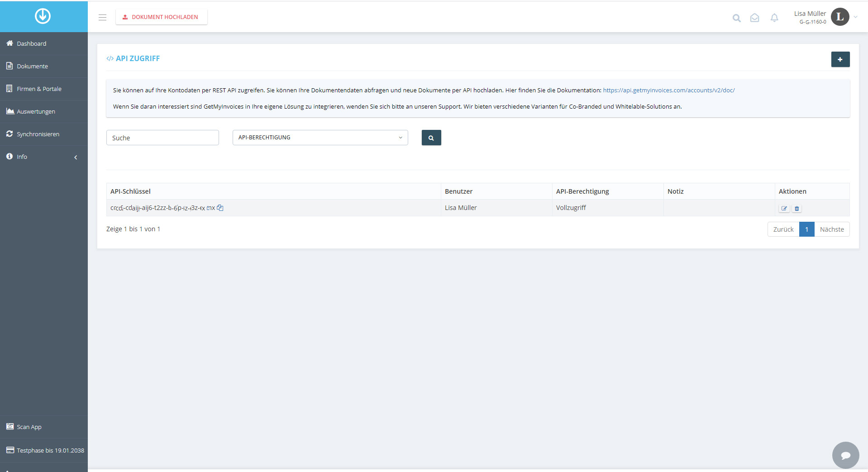Screen dimensions: 868x472
Task: Click the Nächste pagination button
Action: (832, 229)
